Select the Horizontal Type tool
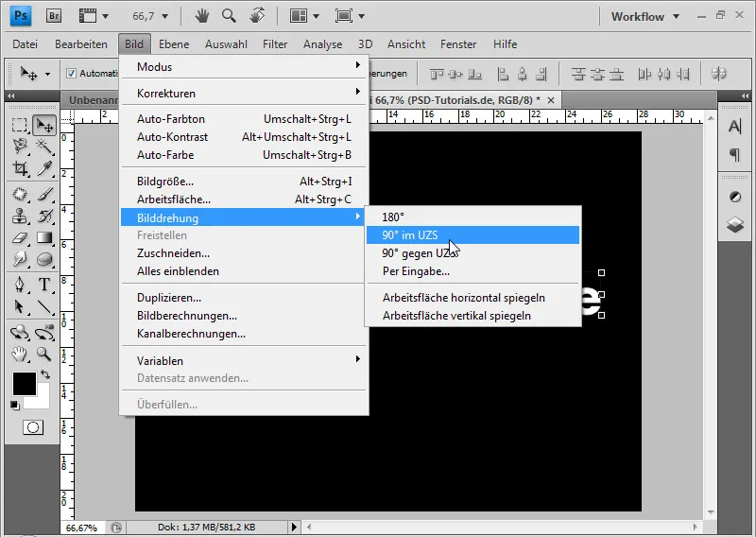 coord(44,285)
